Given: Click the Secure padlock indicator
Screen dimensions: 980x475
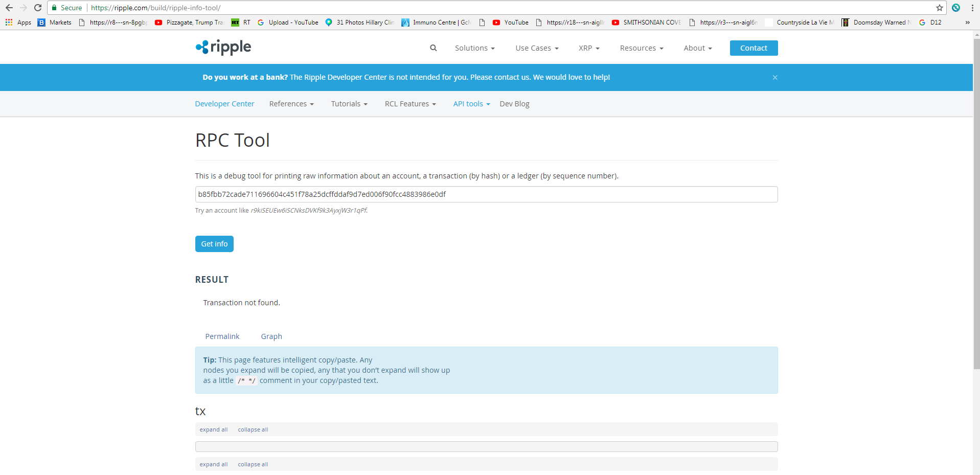Looking at the screenshot, I should tap(67, 8).
